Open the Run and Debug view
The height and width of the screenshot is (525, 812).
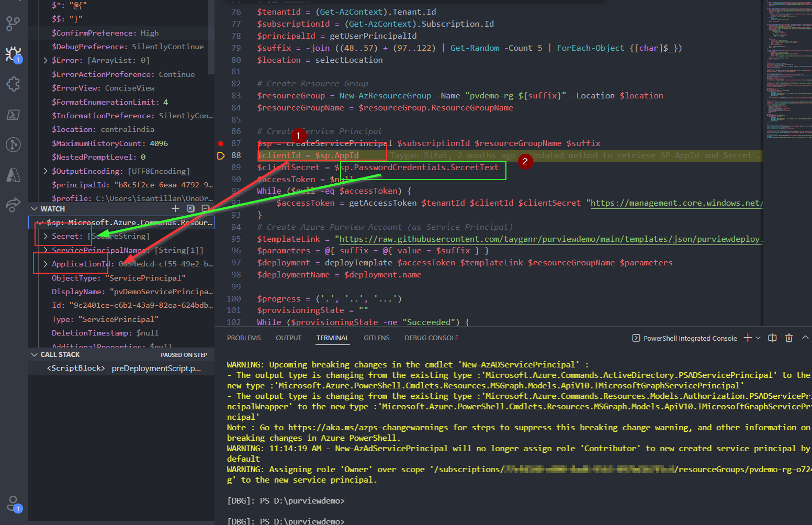tap(13, 54)
